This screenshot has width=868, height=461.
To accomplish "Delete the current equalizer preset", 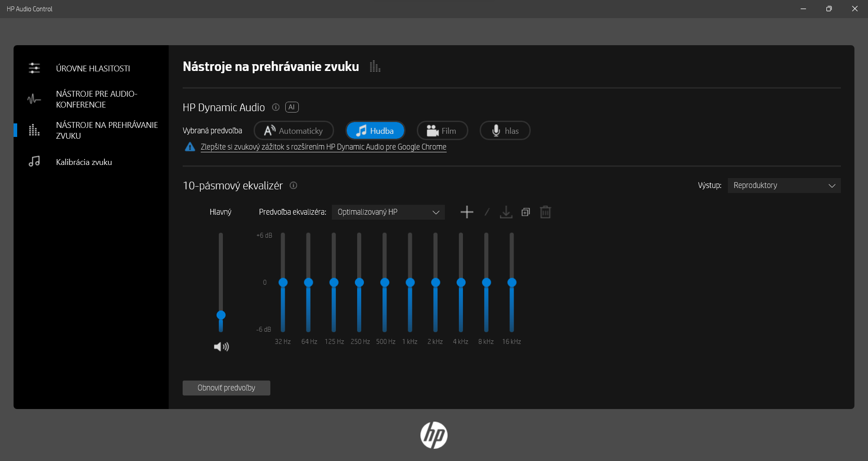I will click(x=545, y=212).
